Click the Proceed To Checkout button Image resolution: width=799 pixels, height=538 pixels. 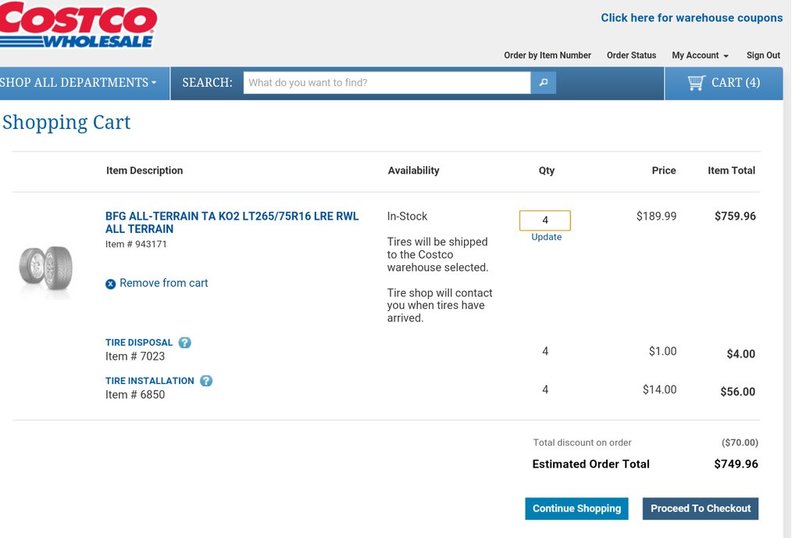(701, 508)
